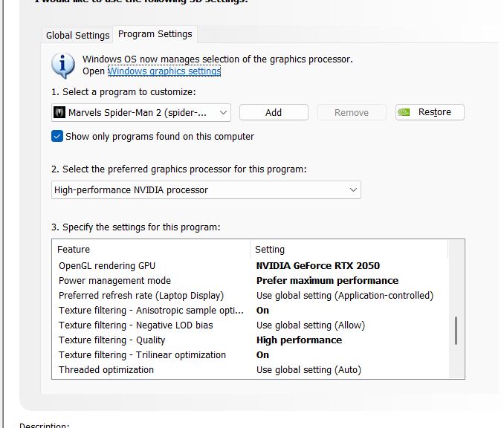The width and height of the screenshot is (504, 428).
Task: Select the Preferred refresh rate row
Action: tap(140, 295)
